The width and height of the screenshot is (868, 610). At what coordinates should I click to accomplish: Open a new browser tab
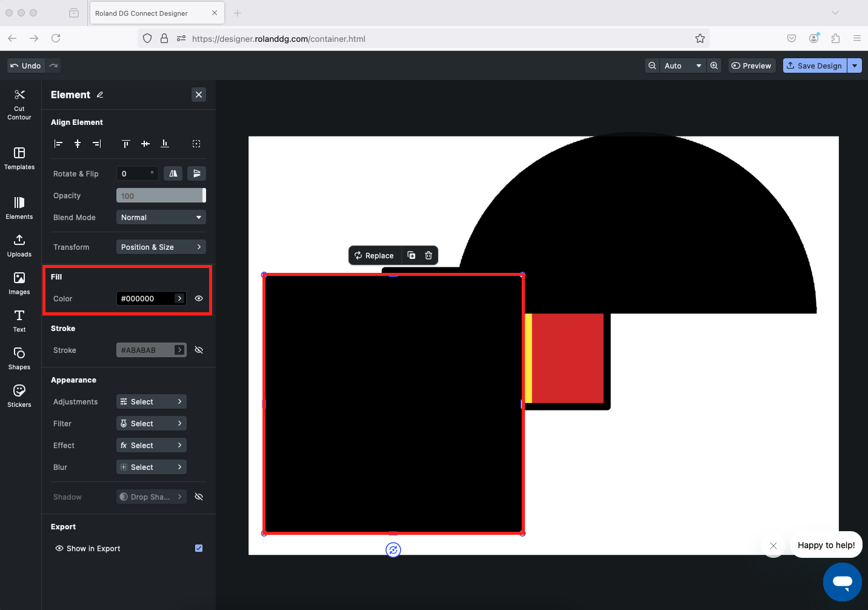(238, 13)
